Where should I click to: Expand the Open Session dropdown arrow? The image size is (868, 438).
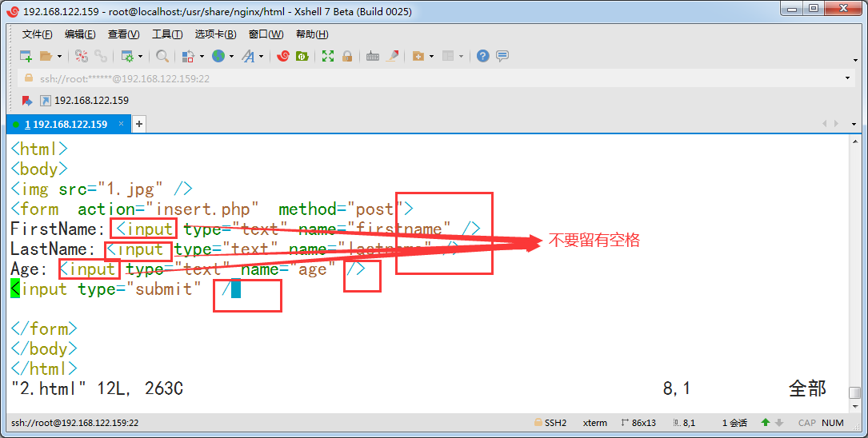pyautogui.click(x=59, y=57)
